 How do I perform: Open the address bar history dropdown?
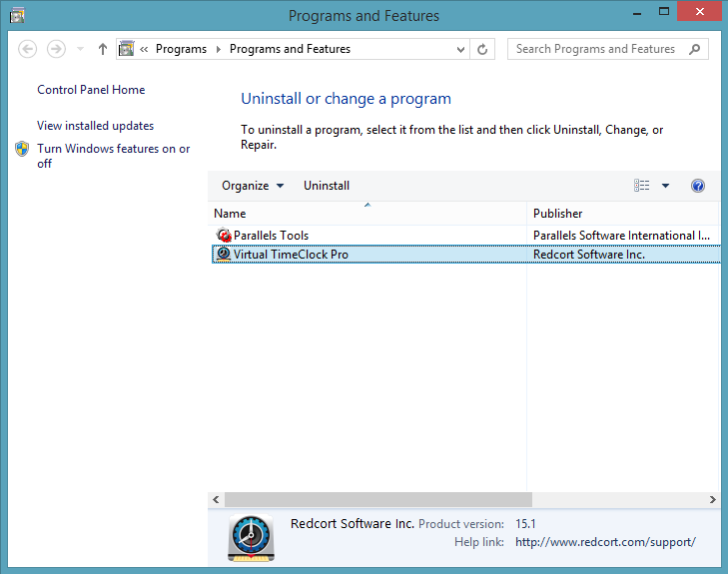(x=460, y=49)
